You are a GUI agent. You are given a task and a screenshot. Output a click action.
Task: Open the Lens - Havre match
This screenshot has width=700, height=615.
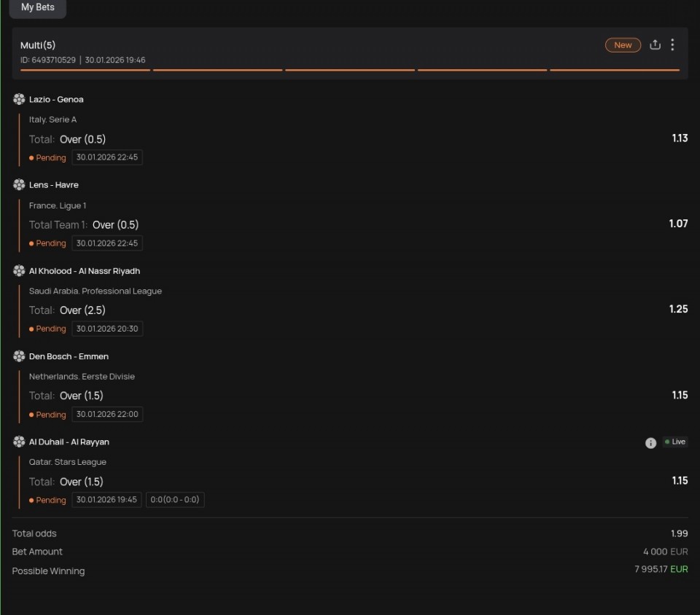pyautogui.click(x=53, y=185)
